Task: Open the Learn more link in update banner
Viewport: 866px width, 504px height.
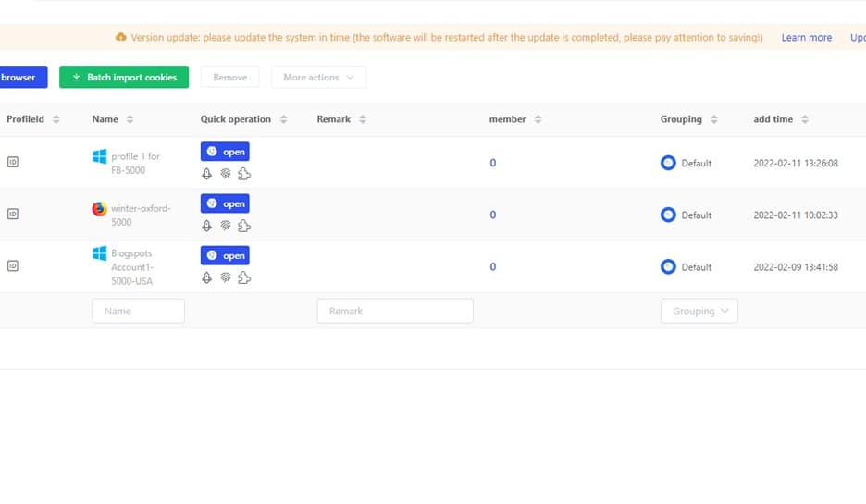Action: pyautogui.click(x=806, y=38)
